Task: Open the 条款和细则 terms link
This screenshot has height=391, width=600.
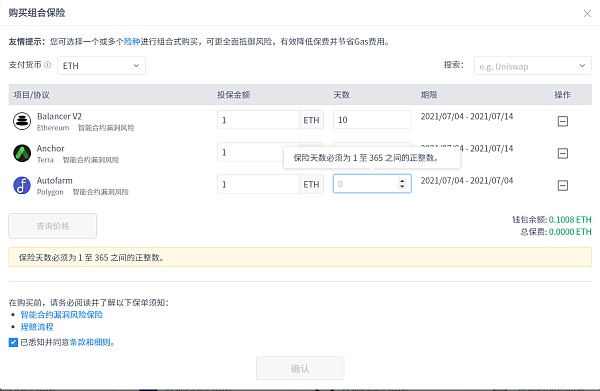Action: 90,342
